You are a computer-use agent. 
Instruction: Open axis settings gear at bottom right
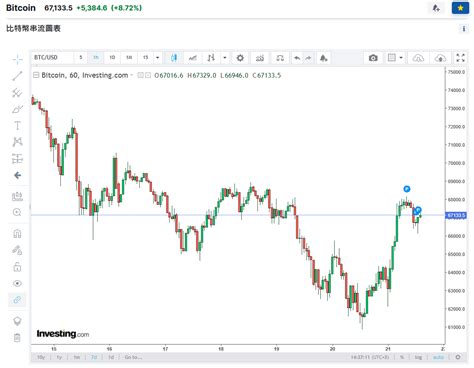pos(458,357)
